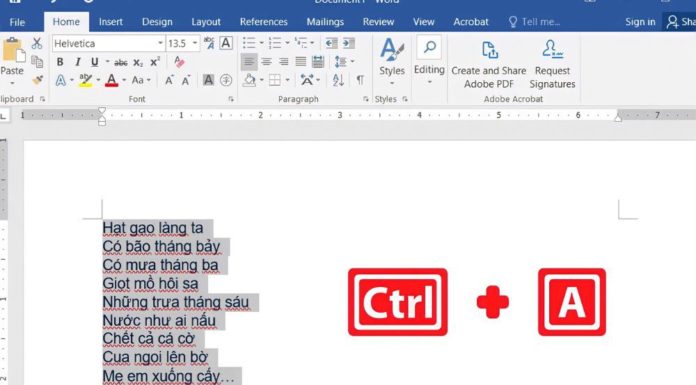This screenshot has height=385, width=696.
Task: Open the Paragraph dialog launcher
Action: [x=365, y=99]
